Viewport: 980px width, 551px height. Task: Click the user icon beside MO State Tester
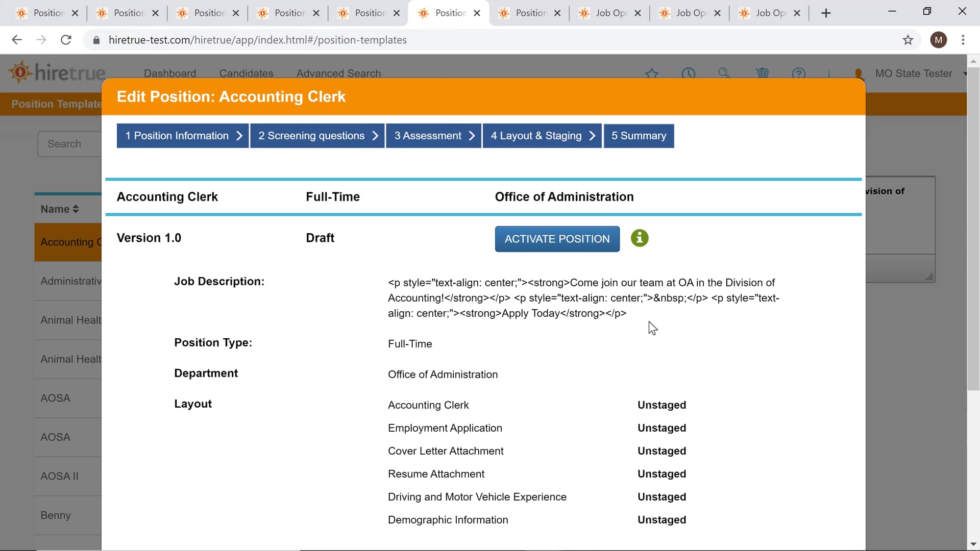(x=858, y=73)
